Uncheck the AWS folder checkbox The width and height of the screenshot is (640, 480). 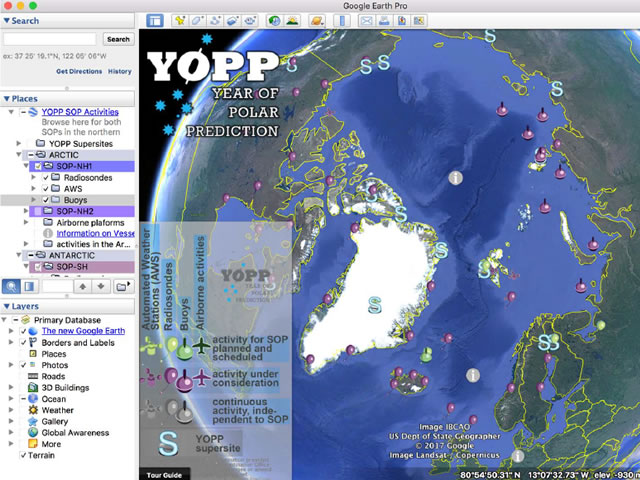click(46, 189)
